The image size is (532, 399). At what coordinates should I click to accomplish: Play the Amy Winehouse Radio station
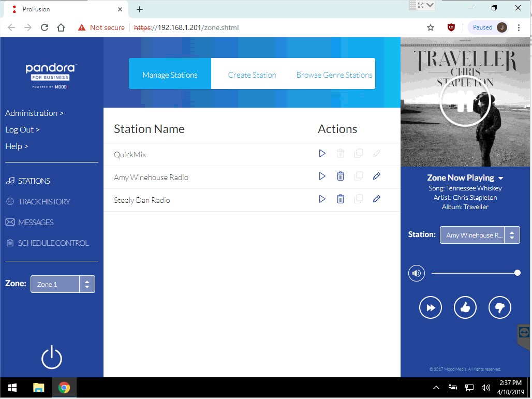point(322,176)
